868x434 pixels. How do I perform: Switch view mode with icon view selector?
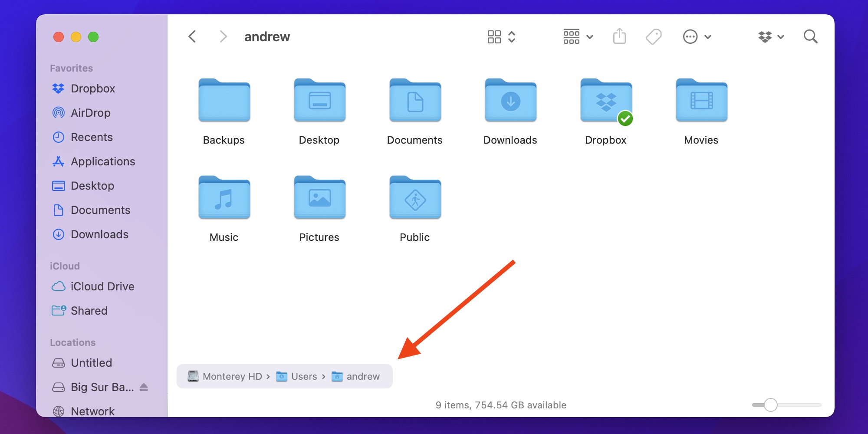pos(501,37)
